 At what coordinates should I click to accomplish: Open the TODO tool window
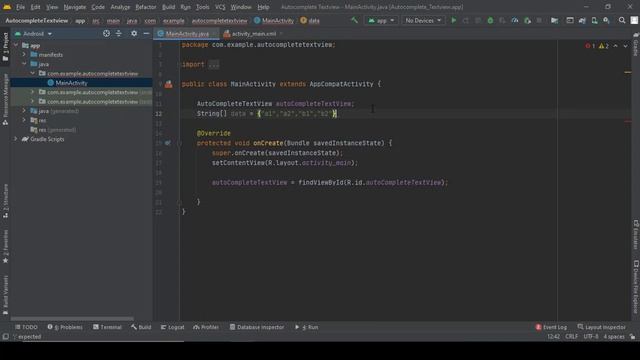click(x=27, y=327)
